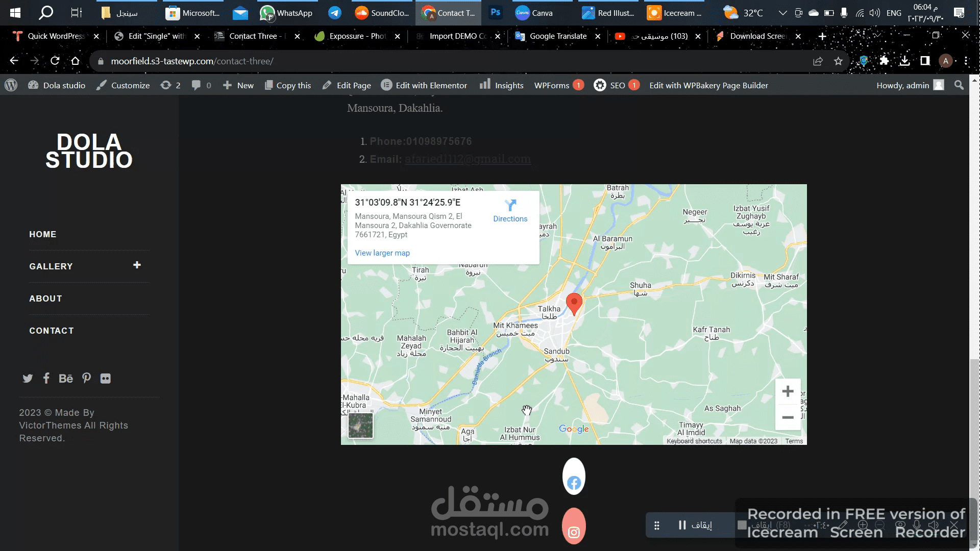Click View larger map link

coord(382,253)
